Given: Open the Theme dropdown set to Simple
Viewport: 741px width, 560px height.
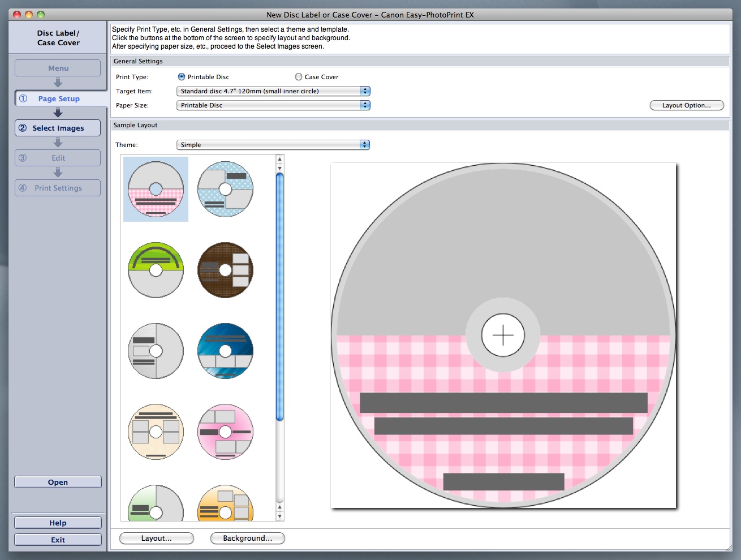Looking at the screenshot, I should (x=273, y=145).
